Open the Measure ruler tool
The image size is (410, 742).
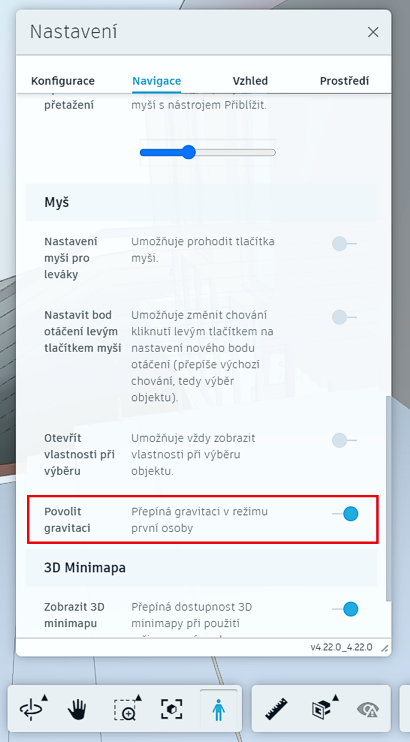pyautogui.click(x=276, y=710)
